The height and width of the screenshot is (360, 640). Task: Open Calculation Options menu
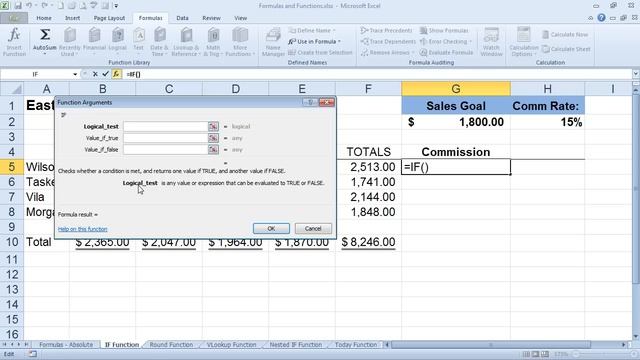tap(524, 42)
